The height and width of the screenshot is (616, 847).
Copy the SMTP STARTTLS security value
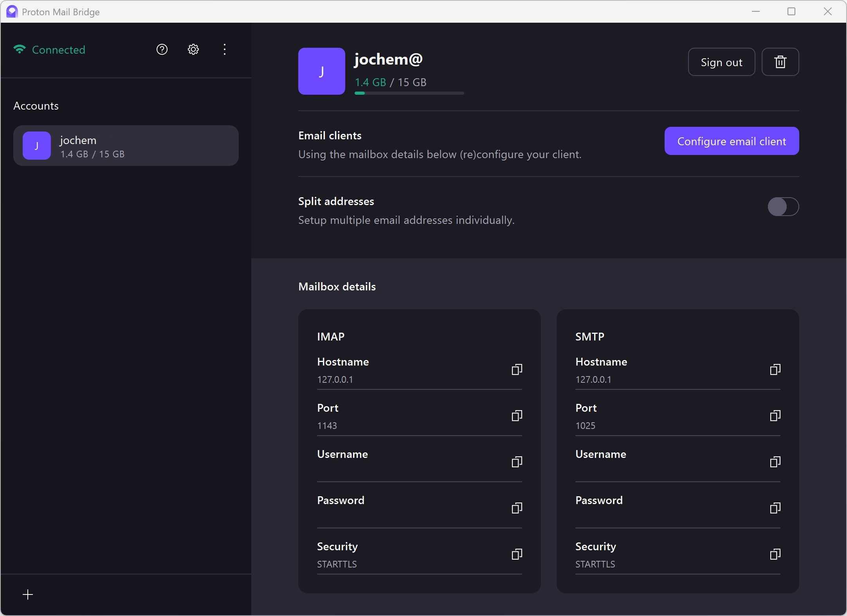click(x=775, y=554)
